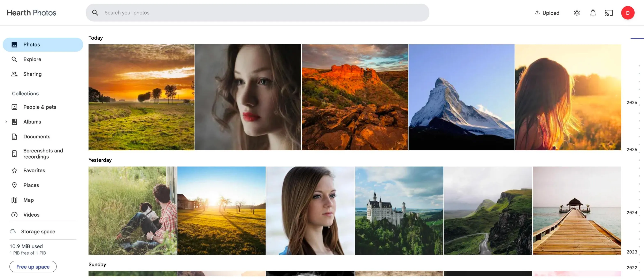Open the sunset meadow photo from Today
This screenshot has width=644, height=279.
pyautogui.click(x=141, y=98)
